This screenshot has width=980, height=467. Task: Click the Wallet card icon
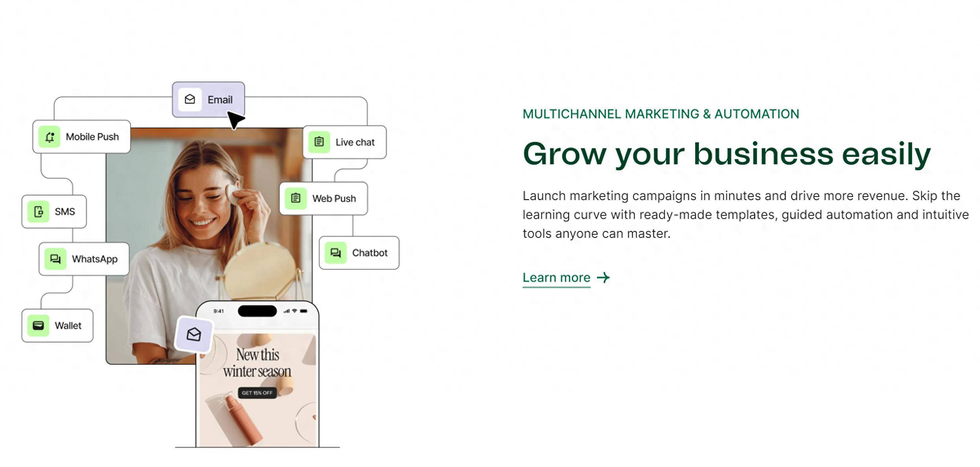coord(38,325)
